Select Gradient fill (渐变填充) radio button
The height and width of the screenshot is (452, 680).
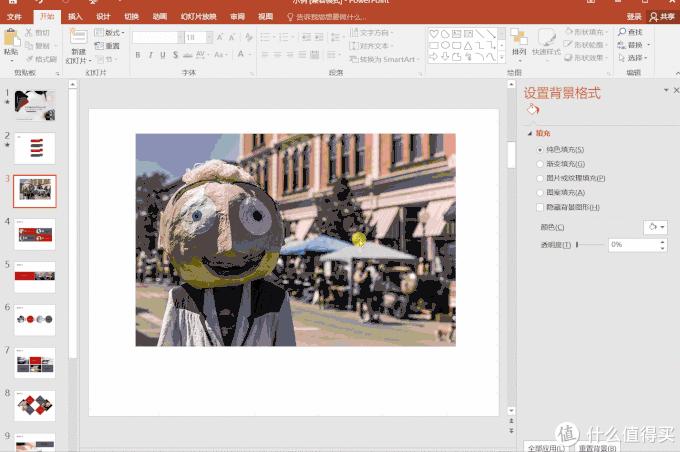pos(540,164)
